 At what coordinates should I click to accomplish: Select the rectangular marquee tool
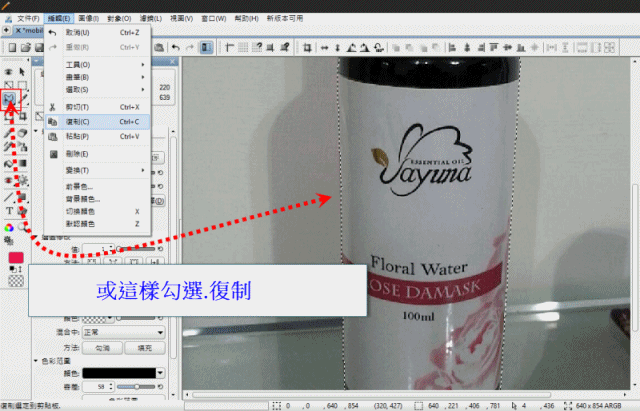[x=22, y=85]
